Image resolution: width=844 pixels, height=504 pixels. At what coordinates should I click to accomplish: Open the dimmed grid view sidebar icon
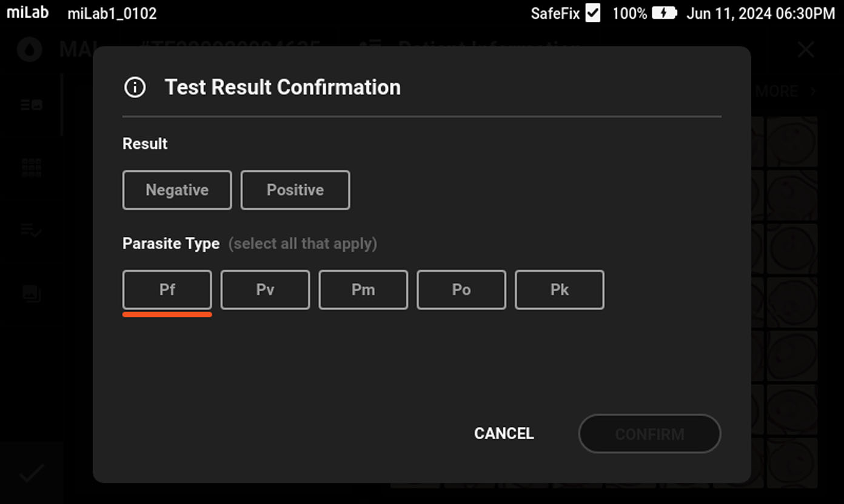(x=32, y=168)
